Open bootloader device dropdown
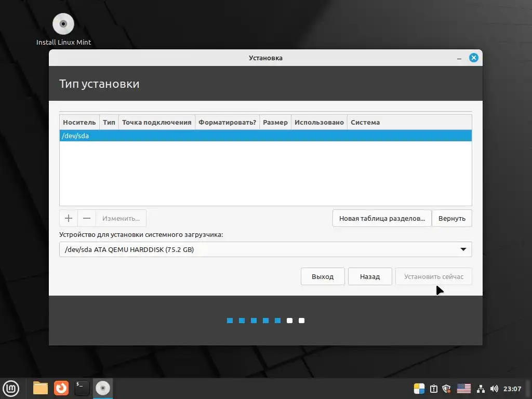 [265, 249]
